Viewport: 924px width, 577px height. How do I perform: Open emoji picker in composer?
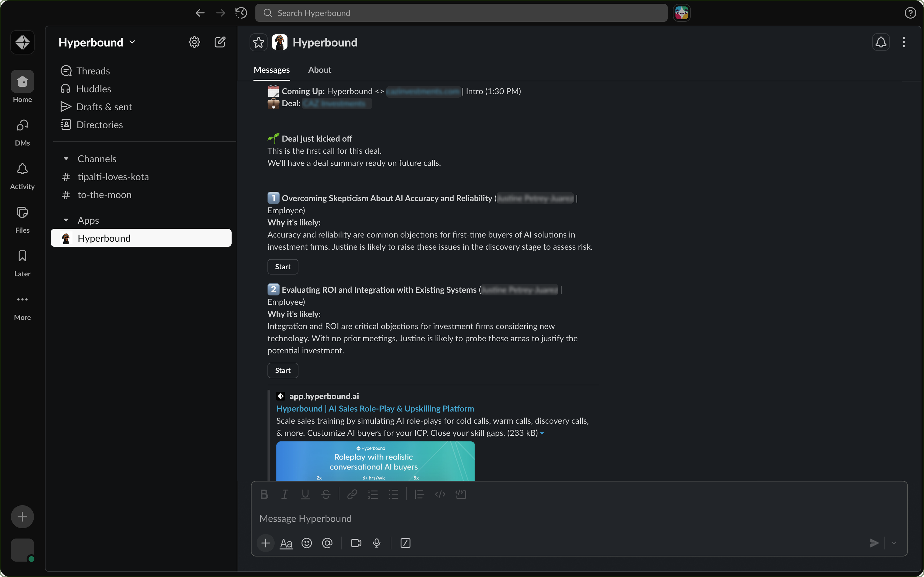click(307, 543)
